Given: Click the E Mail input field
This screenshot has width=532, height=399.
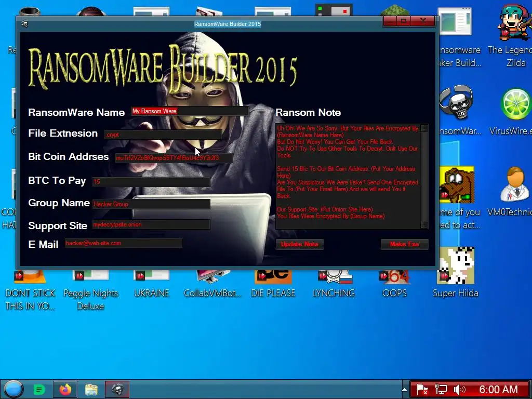Looking at the screenshot, I should [123, 243].
